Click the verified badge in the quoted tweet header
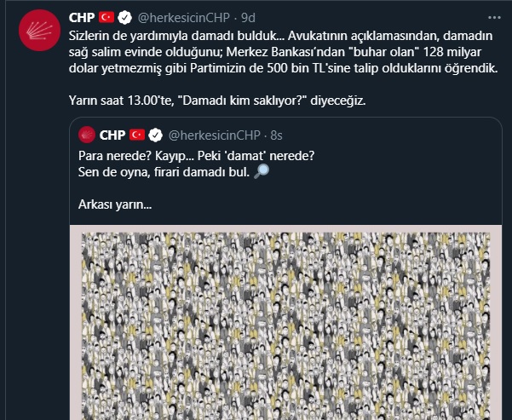The height and width of the screenshot is (420, 512). tap(155, 135)
